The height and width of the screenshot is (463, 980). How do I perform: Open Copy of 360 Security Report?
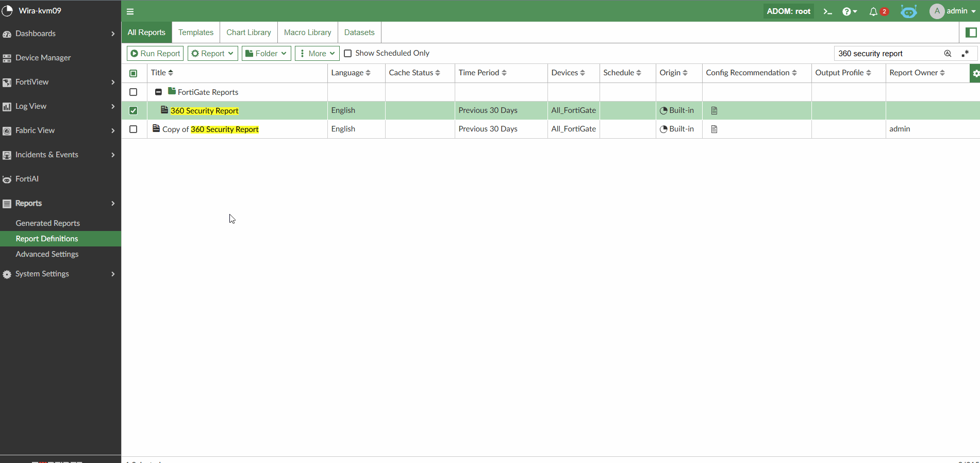[x=210, y=129]
